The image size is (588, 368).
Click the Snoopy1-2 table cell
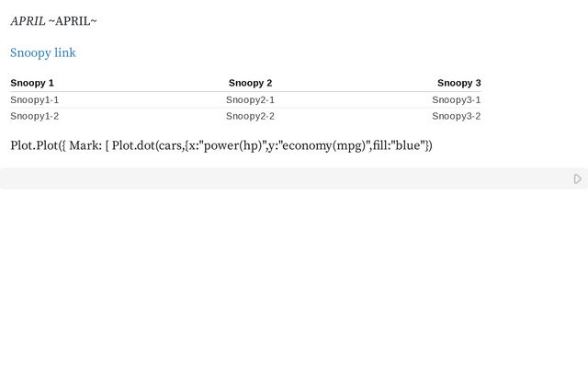pyautogui.click(x=34, y=116)
